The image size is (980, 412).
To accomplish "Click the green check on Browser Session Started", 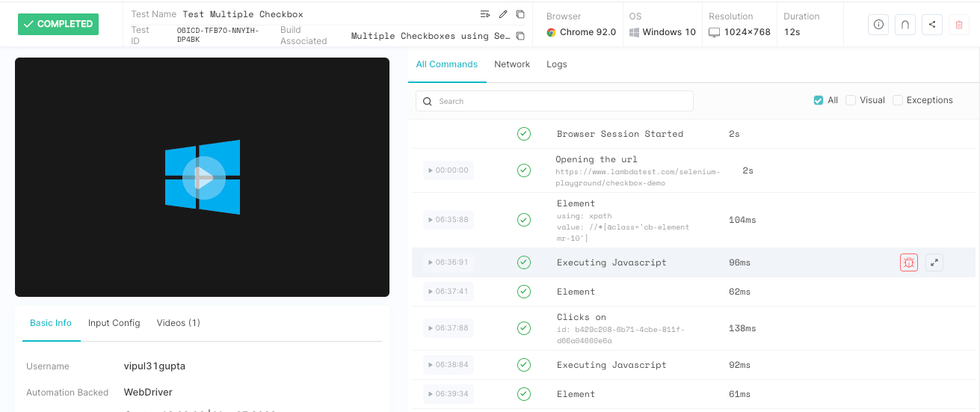I will (524, 134).
